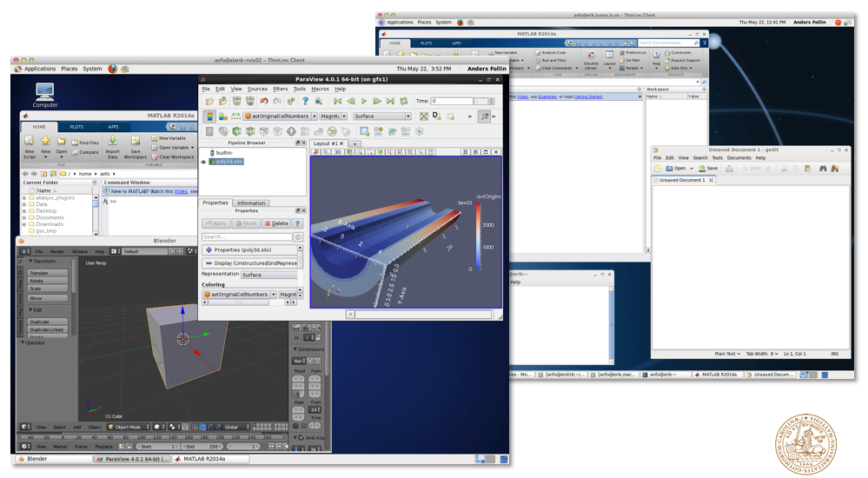Click Blender Mirror button
Image resolution: width=868 pixels, height=478 pixels.
pos(48,298)
